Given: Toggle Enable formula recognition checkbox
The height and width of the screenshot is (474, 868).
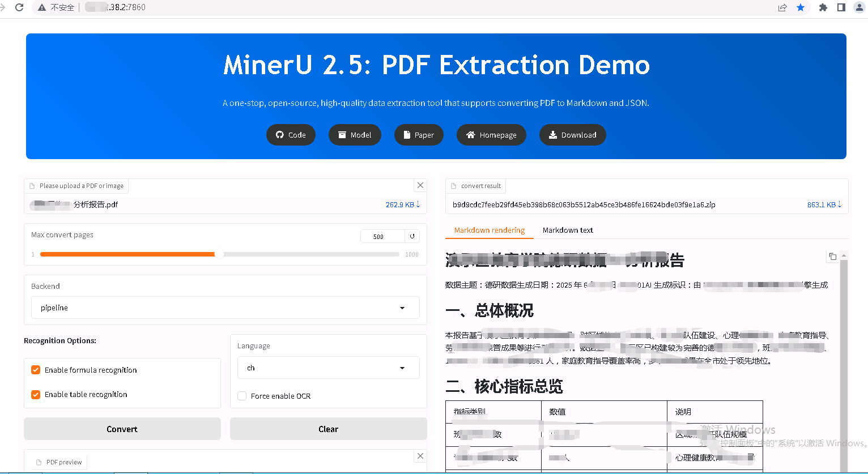Looking at the screenshot, I should click(36, 370).
